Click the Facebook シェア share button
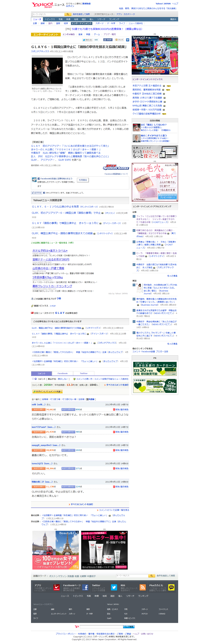 tap(108, 40)
